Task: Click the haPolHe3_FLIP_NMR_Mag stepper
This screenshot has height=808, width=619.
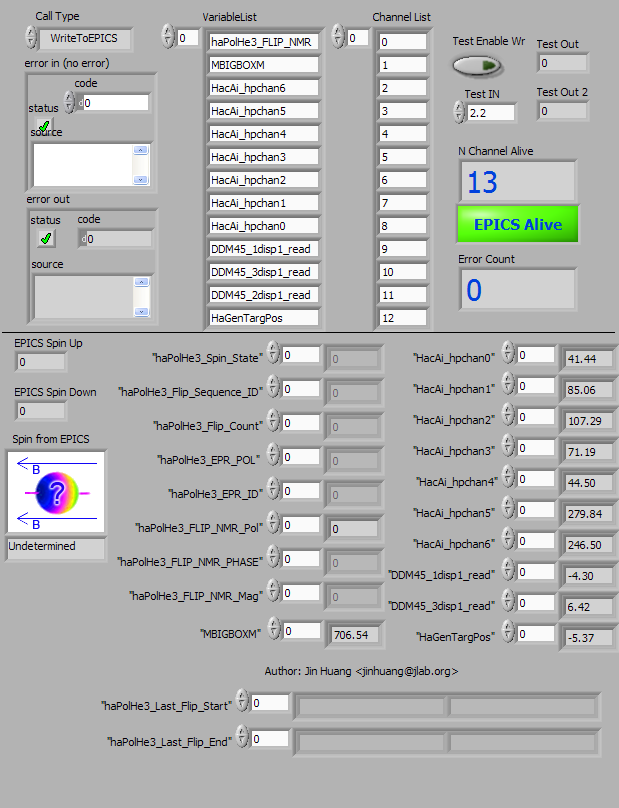Action: [274, 592]
